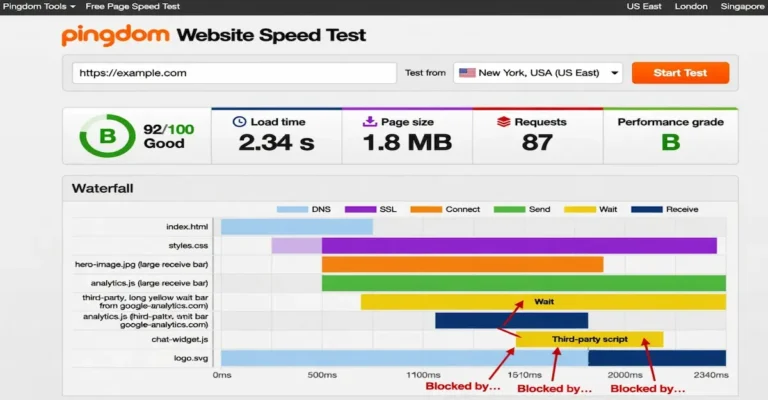Click the 500ms axis label
Image resolution: width=768 pixels, height=400 pixels.
(322, 375)
